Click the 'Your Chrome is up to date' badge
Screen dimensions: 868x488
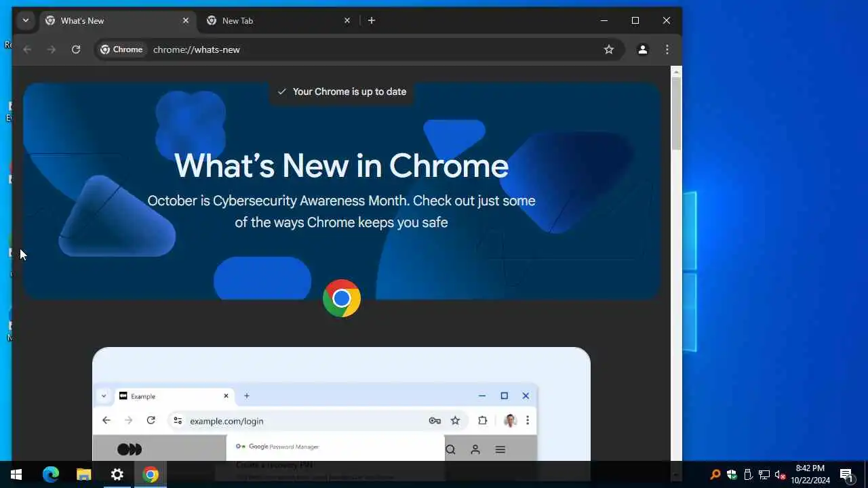(342, 91)
